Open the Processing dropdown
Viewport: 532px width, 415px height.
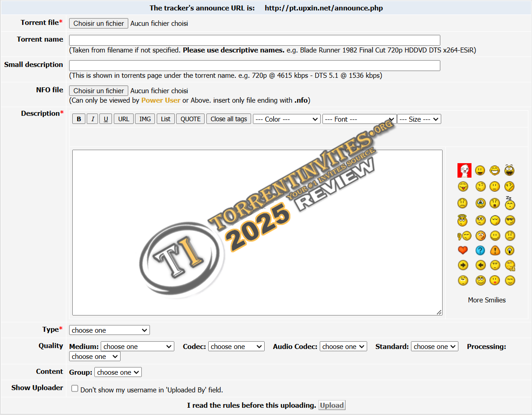(x=95, y=356)
